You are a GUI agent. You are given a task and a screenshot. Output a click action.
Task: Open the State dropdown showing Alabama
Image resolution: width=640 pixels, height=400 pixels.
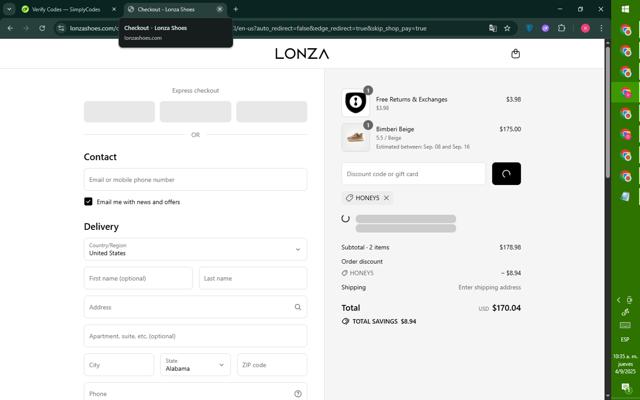click(195, 365)
